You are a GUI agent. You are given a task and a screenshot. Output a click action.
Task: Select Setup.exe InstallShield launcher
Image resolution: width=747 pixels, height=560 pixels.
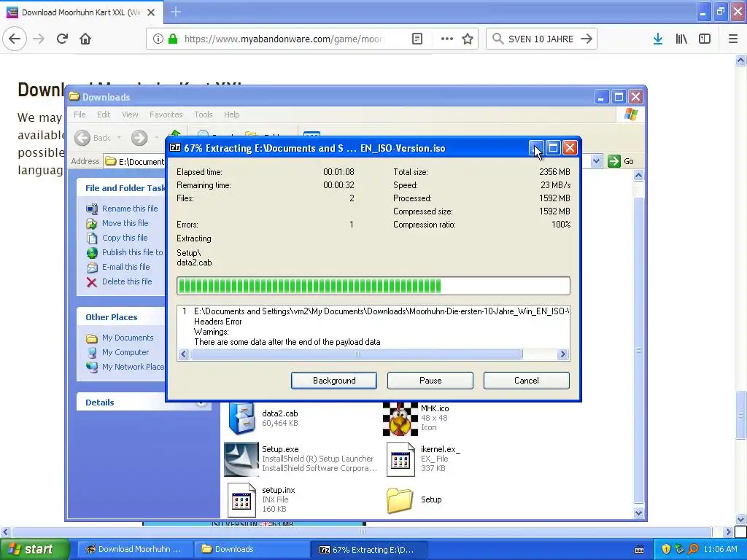click(x=241, y=459)
